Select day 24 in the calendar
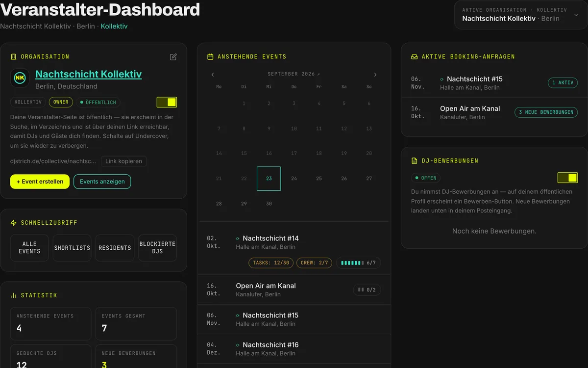The width and height of the screenshot is (588, 368). [x=294, y=179]
